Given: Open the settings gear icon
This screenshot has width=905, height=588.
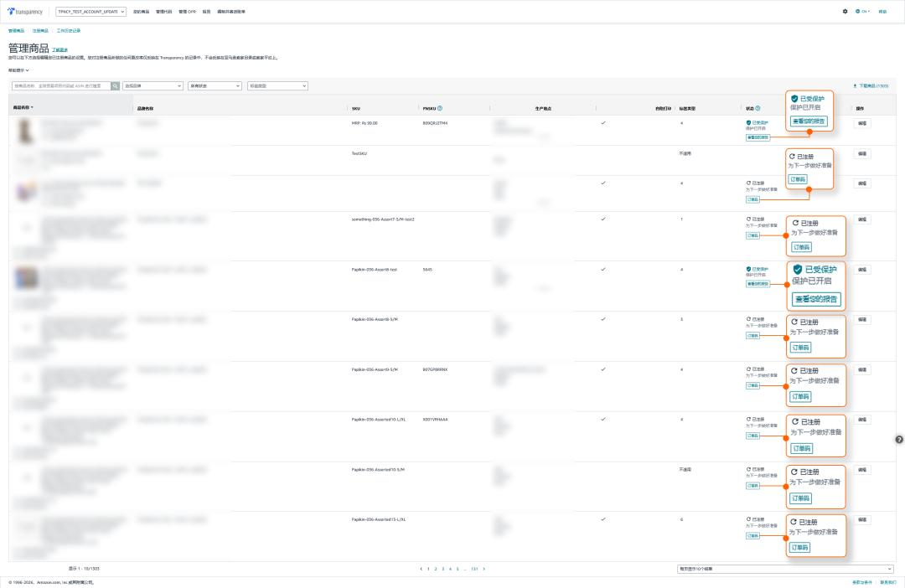Looking at the screenshot, I should tap(845, 12).
